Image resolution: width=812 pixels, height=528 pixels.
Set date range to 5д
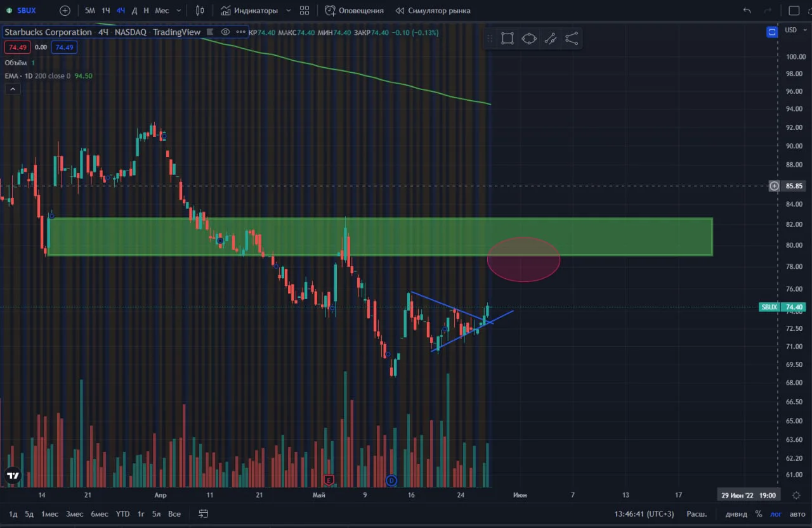tap(29, 514)
